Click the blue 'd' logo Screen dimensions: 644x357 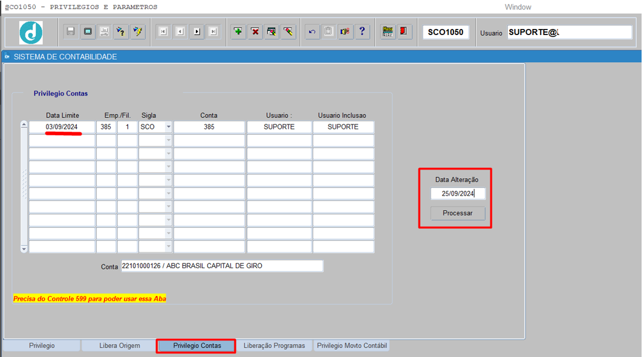[x=31, y=33]
